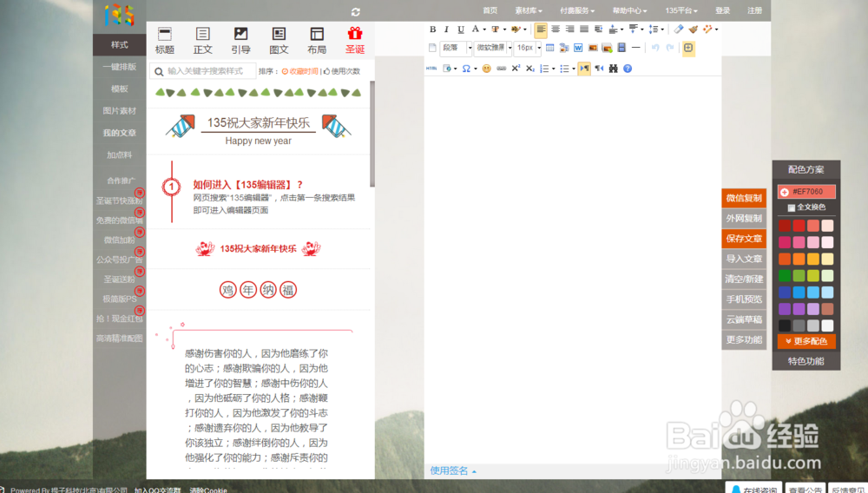The width and height of the screenshot is (868, 493).
Task: Open the editor help question mark
Action: (x=628, y=69)
